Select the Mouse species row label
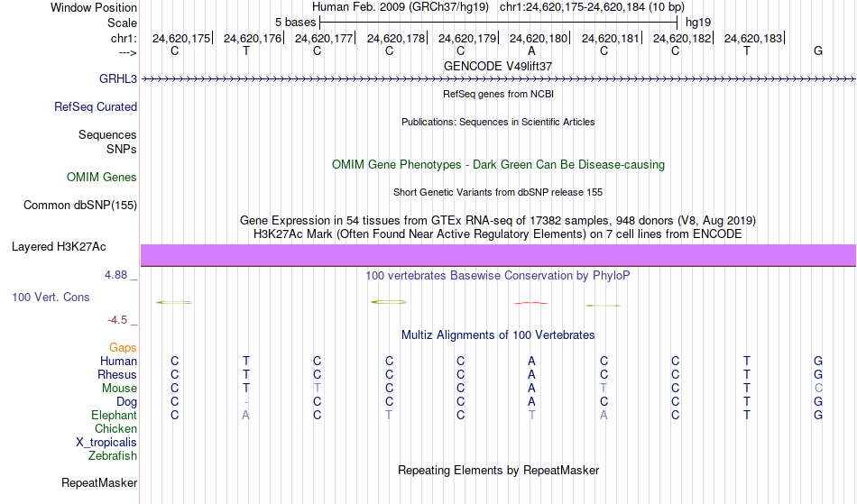Screen dimensions: 857x504 [x=119, y=389]
